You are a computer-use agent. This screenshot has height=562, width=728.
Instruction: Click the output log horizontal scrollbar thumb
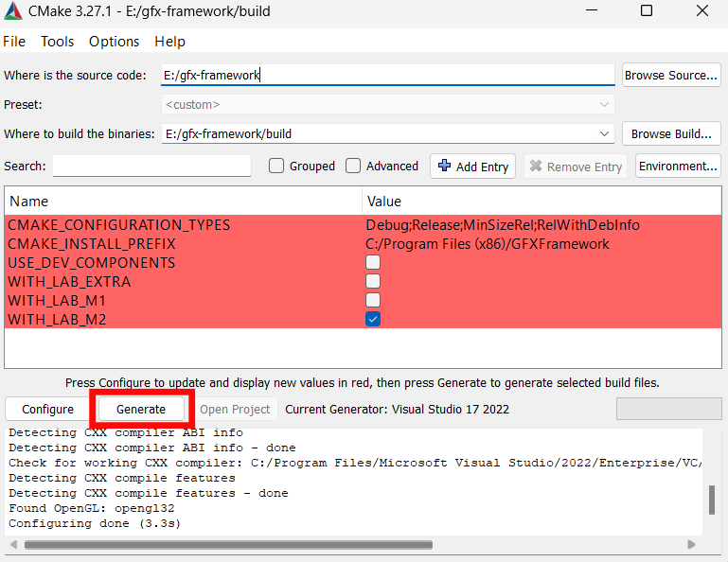pos(228,544)
